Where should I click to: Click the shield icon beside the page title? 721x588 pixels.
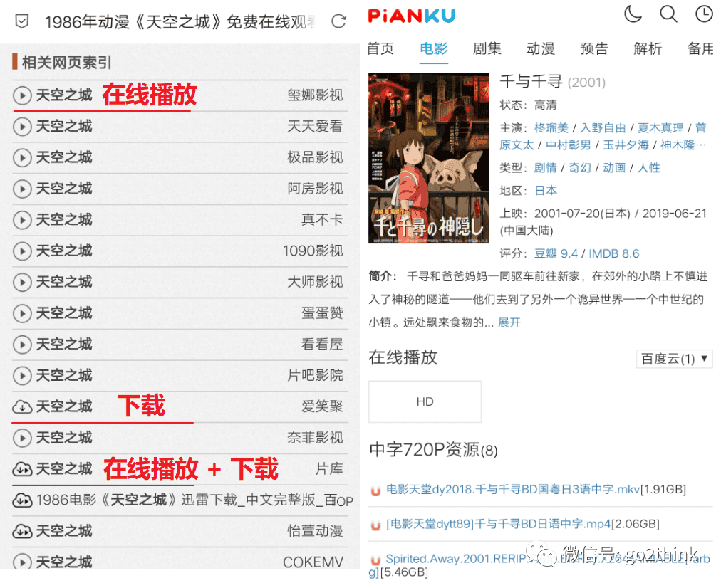point(21,21)
